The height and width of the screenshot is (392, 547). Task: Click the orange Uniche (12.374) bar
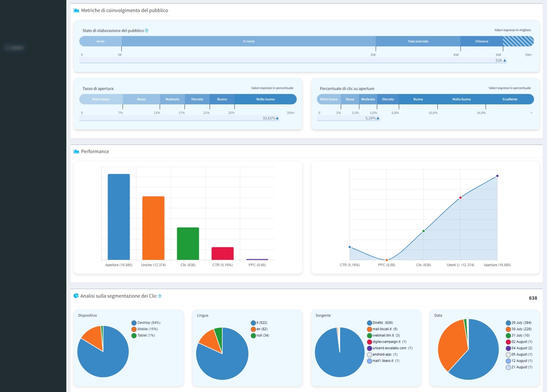click(x=153, y=228)
